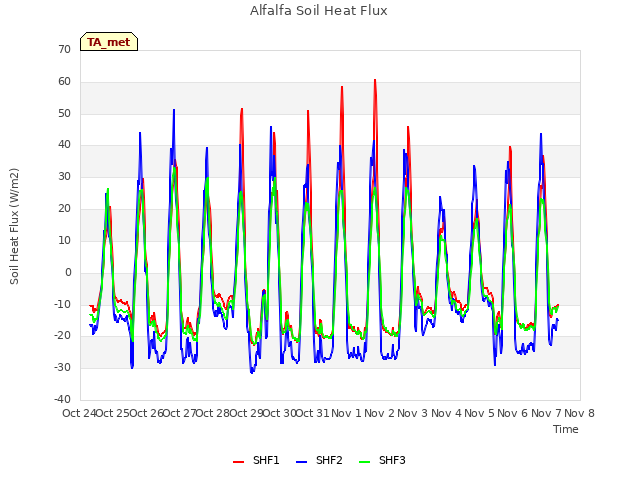Click the red SHF1 peak near 60 on Nov 2
The width and height of the screenshot is (640, 480).
tap(375, 80)
